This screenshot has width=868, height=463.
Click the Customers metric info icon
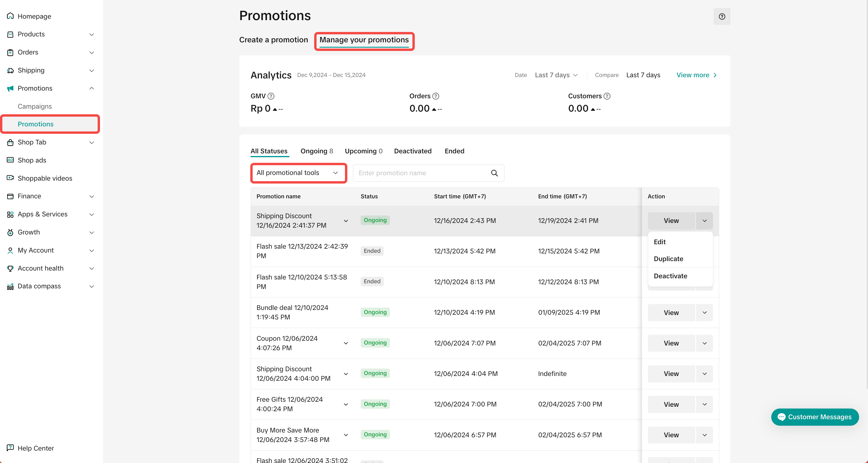[x=606, y=96]
